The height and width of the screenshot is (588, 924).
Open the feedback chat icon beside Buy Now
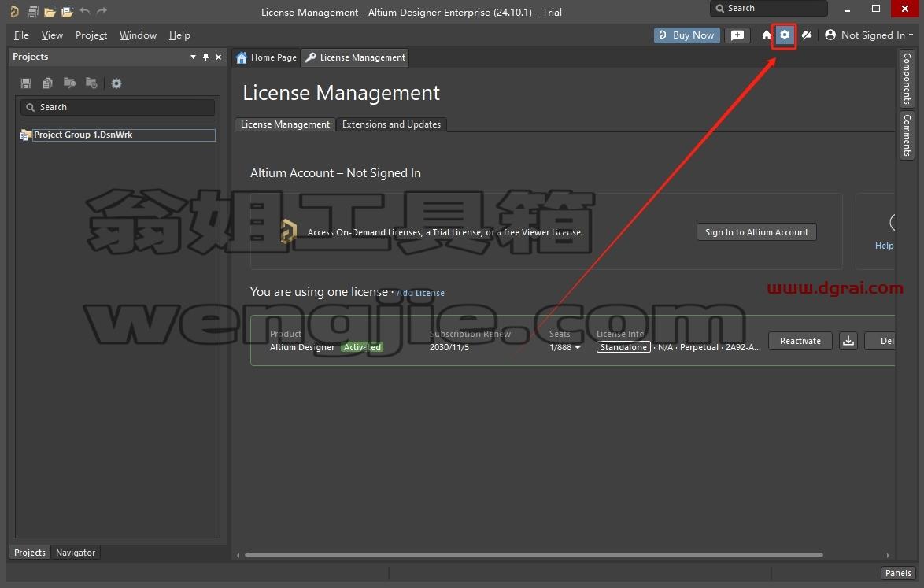737,35
